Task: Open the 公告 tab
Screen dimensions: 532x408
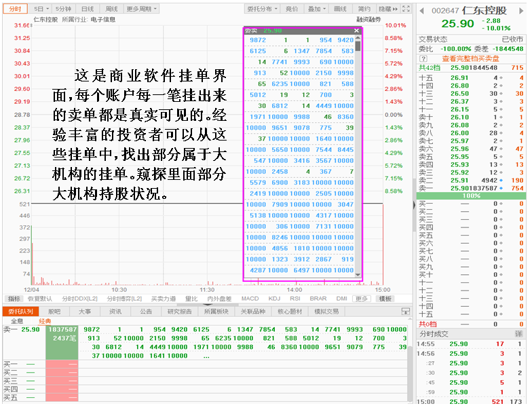Action: (x=146, y=311)
